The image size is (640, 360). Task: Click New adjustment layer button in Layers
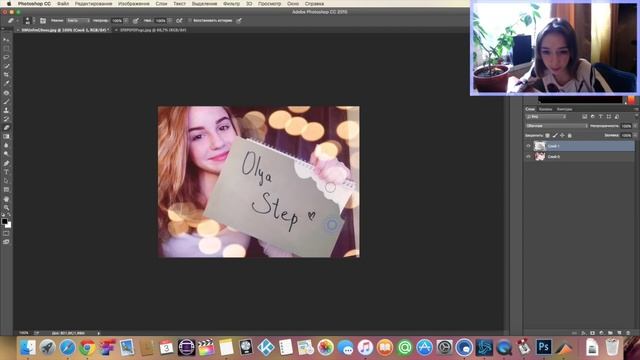click(601, 333)
